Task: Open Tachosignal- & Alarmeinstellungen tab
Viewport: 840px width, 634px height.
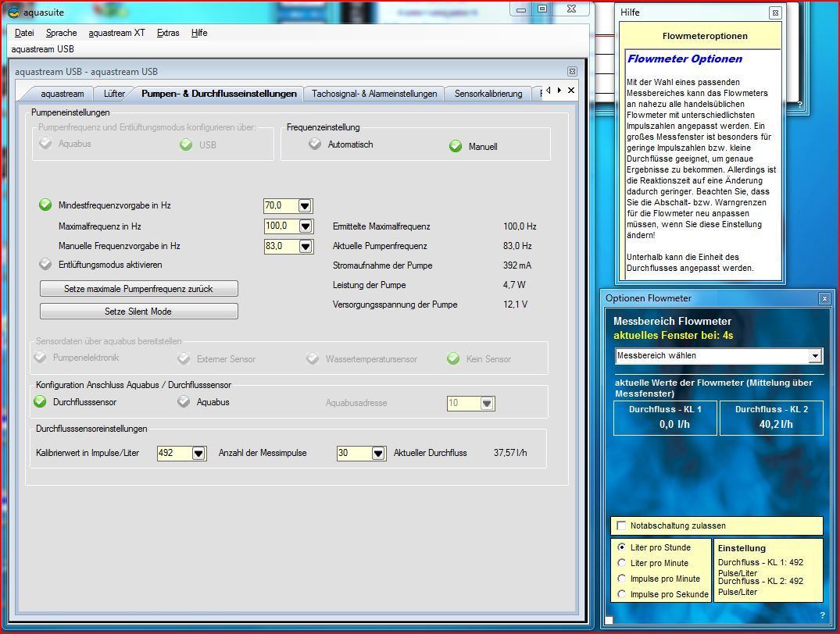Action: point(374,94)
